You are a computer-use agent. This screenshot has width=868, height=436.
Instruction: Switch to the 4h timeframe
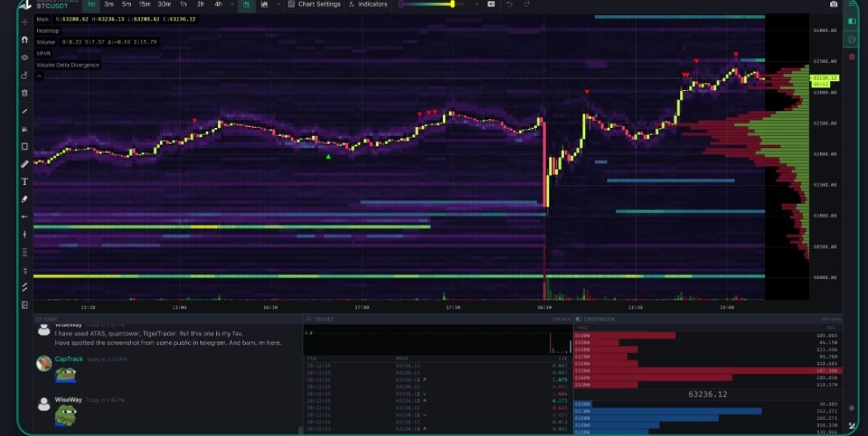pyautogui.click(x=218, y=5)
